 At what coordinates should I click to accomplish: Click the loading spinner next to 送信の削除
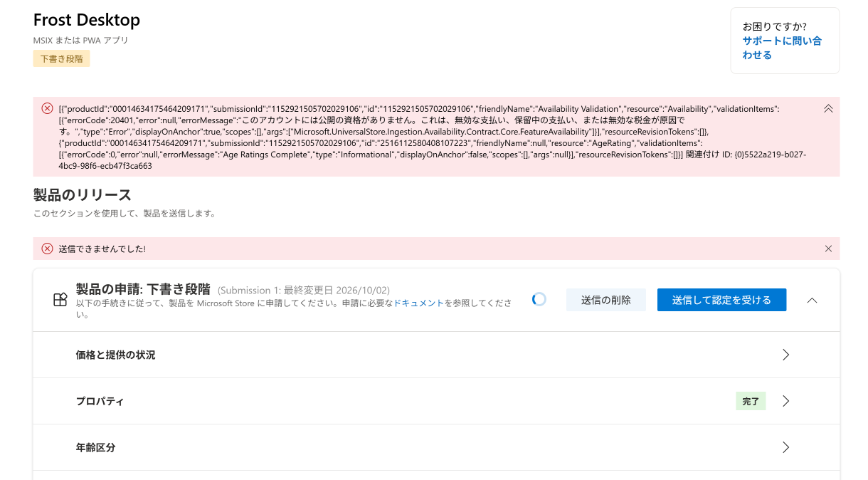point(539,299)
